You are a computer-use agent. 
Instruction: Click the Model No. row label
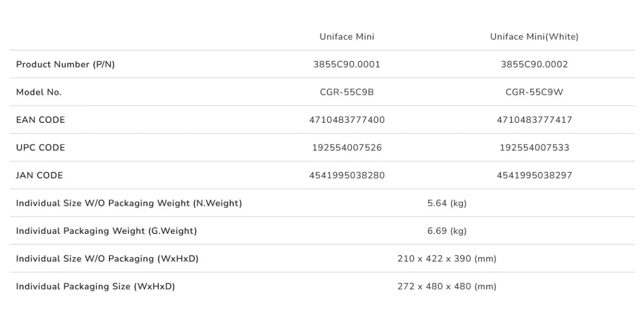tap(39, 92)
